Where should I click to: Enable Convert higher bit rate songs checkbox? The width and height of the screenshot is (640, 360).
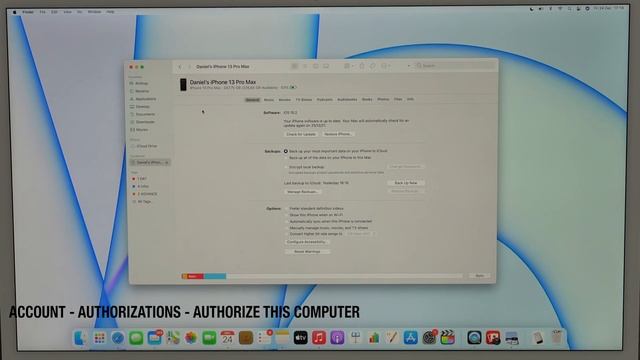pos(287,234)
